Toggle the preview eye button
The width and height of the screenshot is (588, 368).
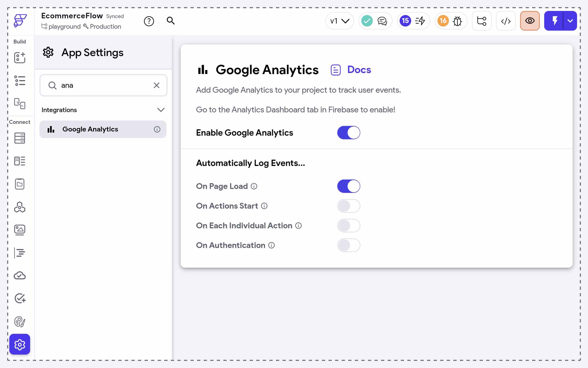click(x=530, y=21)
